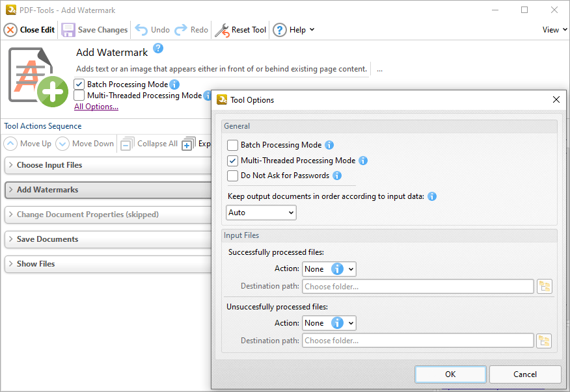
Task: Browse folder for successfully processed destination path
Action: 545,287
